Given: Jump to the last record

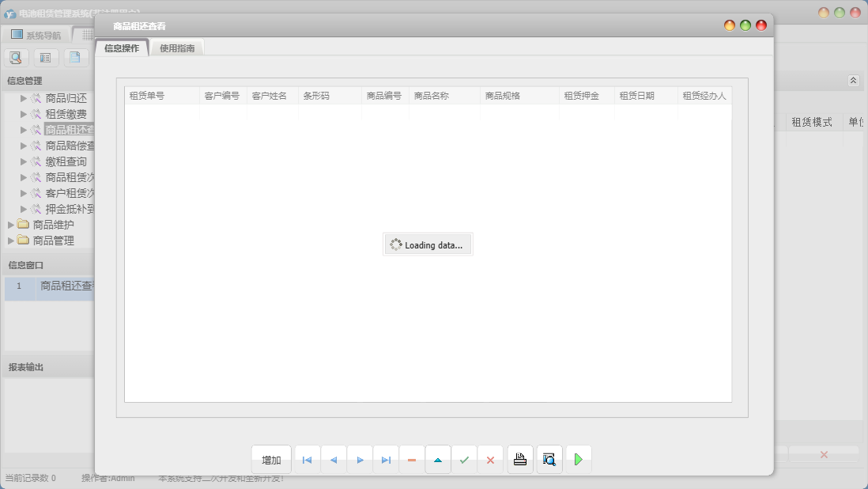Looking at the screenshot, I should pos(386,460).
